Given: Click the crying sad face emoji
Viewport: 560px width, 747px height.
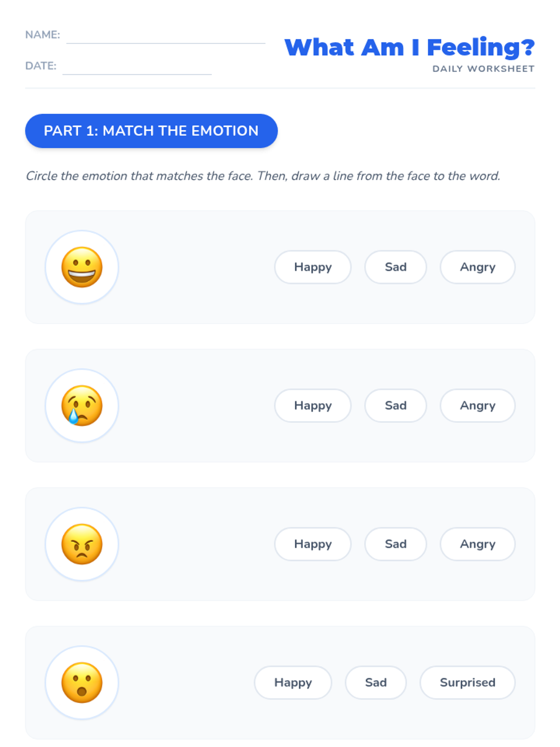Looking at the screenshot, I should click(x=82, y=406).
